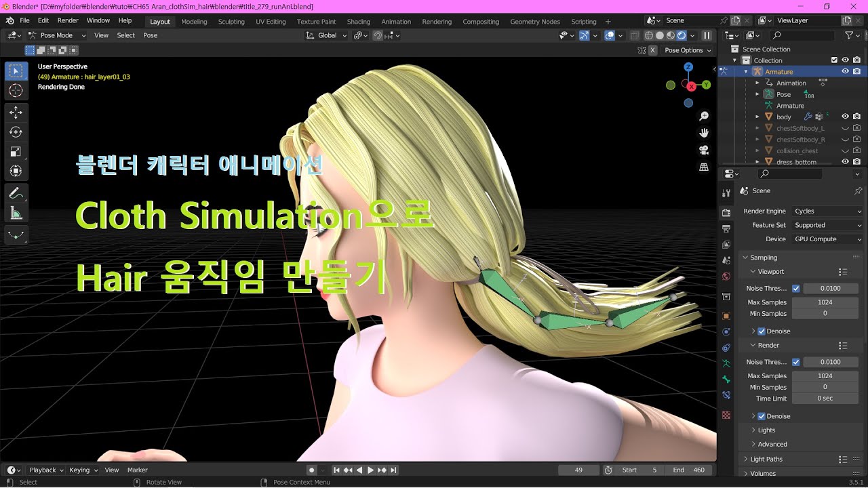Image resolution: width=868 pixels, height=488 pixels.
Task: Click the Render Time Limit field
Action: [825, 399]
